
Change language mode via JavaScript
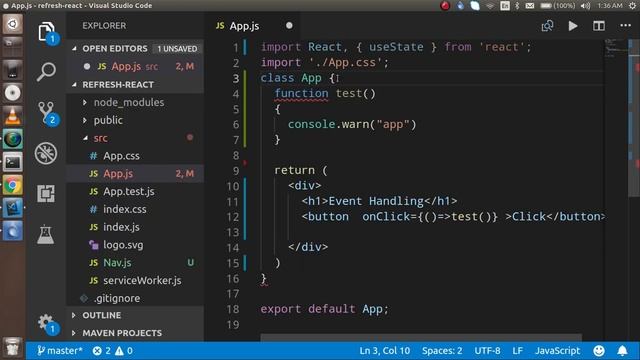click(x=557, y=351)
